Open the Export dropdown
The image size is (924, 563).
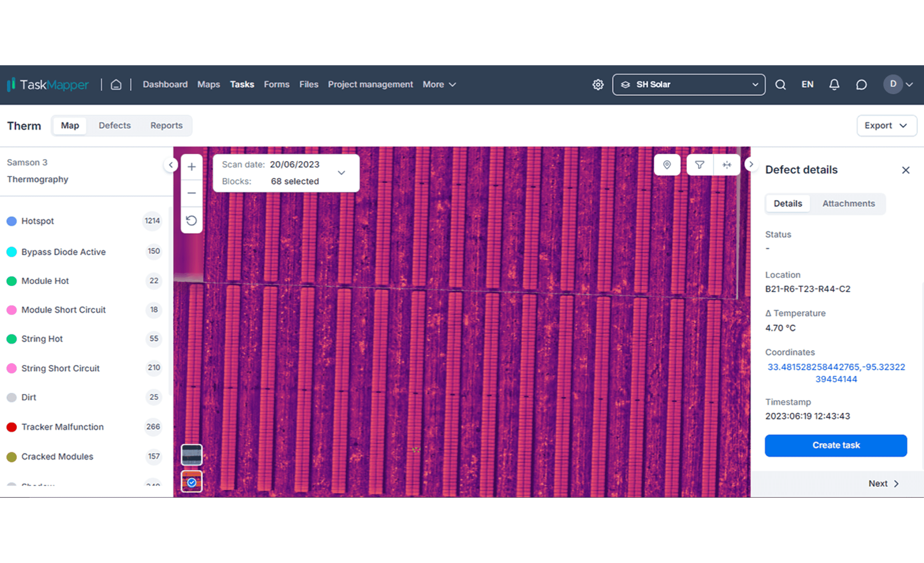(887, 125)
